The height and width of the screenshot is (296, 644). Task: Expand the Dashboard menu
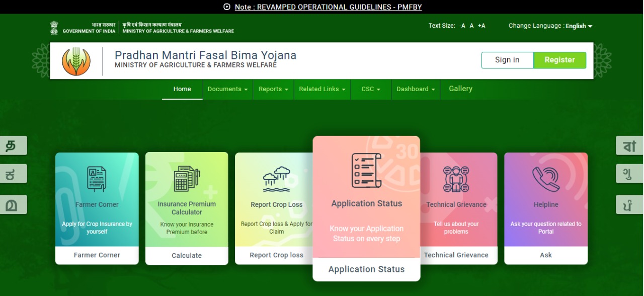[416, 89]
